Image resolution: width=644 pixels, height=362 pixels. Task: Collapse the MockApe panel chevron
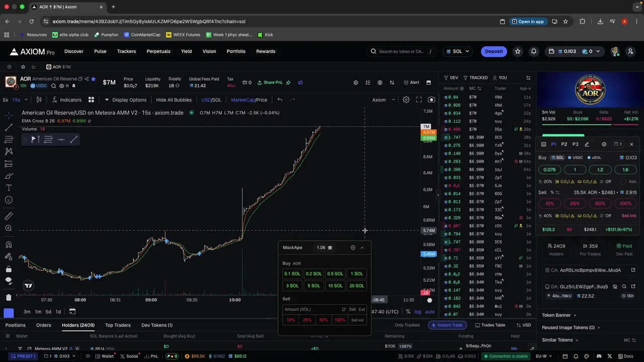click(x=362, y=247)
